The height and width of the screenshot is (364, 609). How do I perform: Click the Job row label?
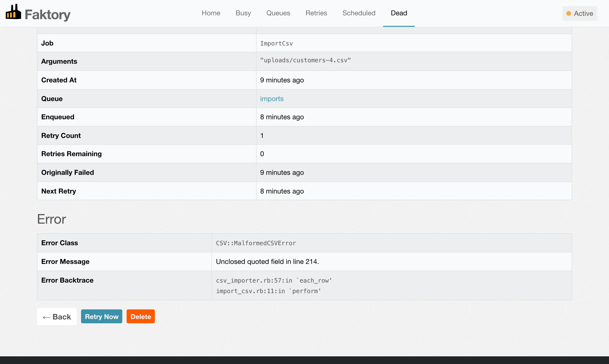(x=47, y=43)
